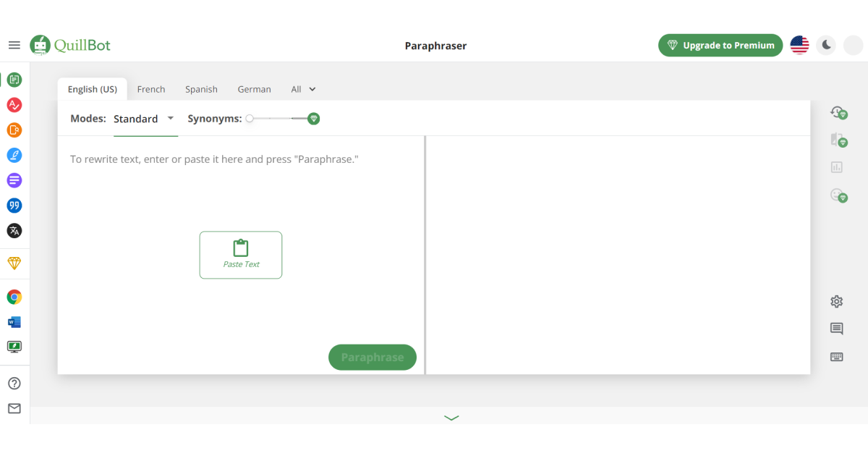
Task: Open the Statistics bar chart icon
Action: pyautogui.click(x=837, y=167)
